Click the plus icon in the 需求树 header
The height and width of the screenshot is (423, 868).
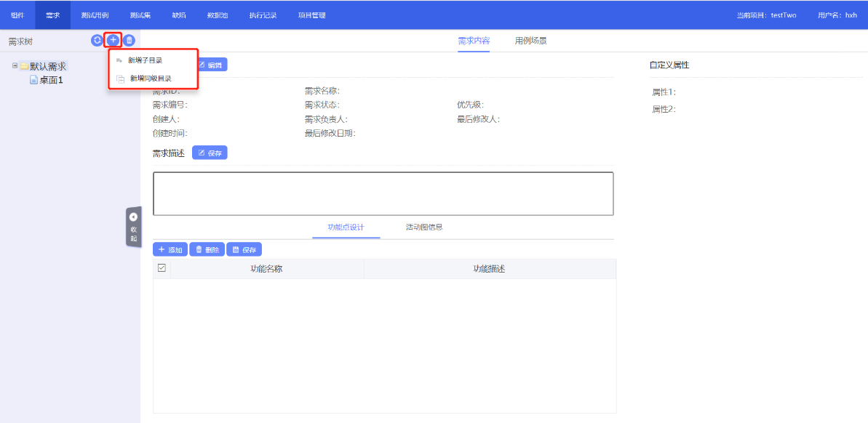point(113,41)
